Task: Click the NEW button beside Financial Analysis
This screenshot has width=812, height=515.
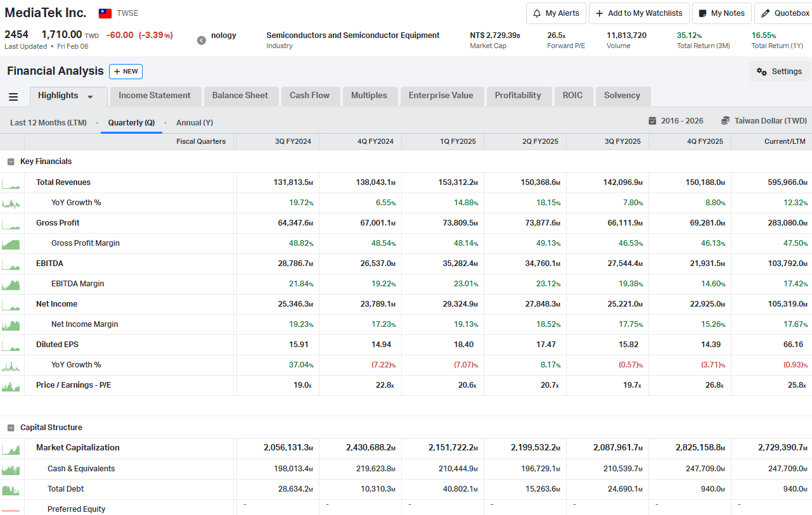Action: coord(126,72)
